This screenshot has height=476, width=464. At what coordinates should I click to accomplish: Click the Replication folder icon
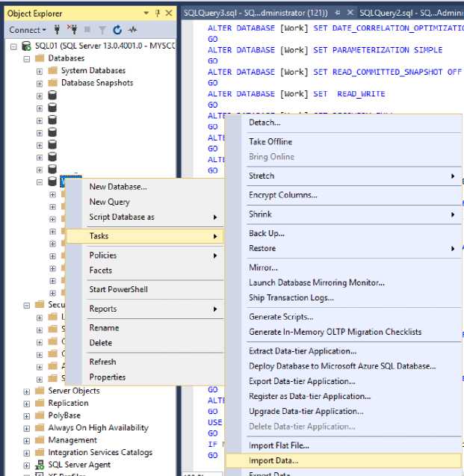coord(40,403)
